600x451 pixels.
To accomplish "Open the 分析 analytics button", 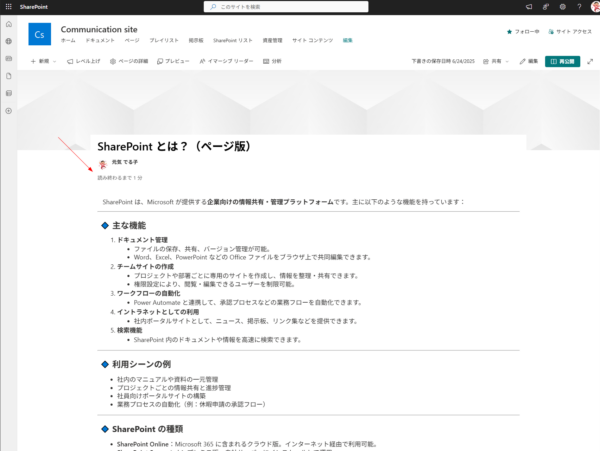I will [x=272, y=61].
